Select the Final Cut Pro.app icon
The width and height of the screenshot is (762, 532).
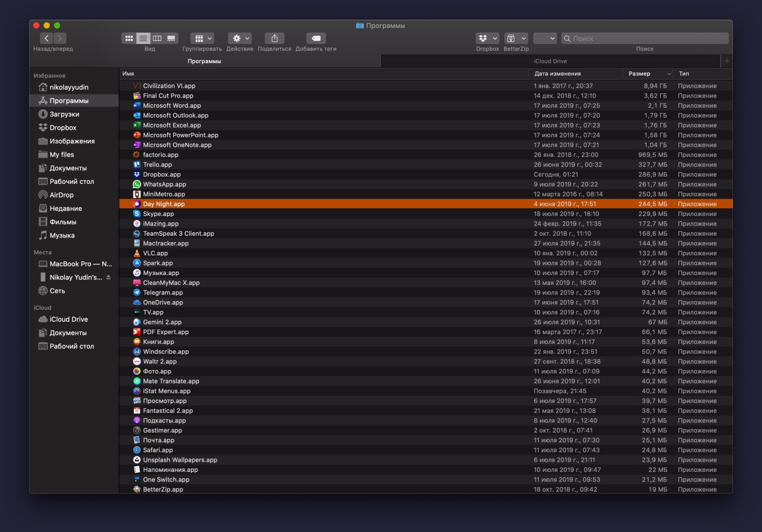[137, 96]
